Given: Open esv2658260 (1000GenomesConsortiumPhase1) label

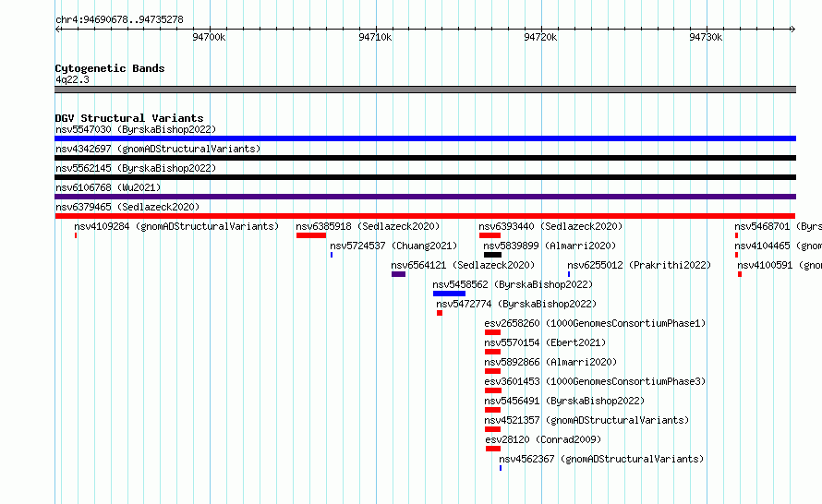Looking at the screenshot, I should pos(595,323).
